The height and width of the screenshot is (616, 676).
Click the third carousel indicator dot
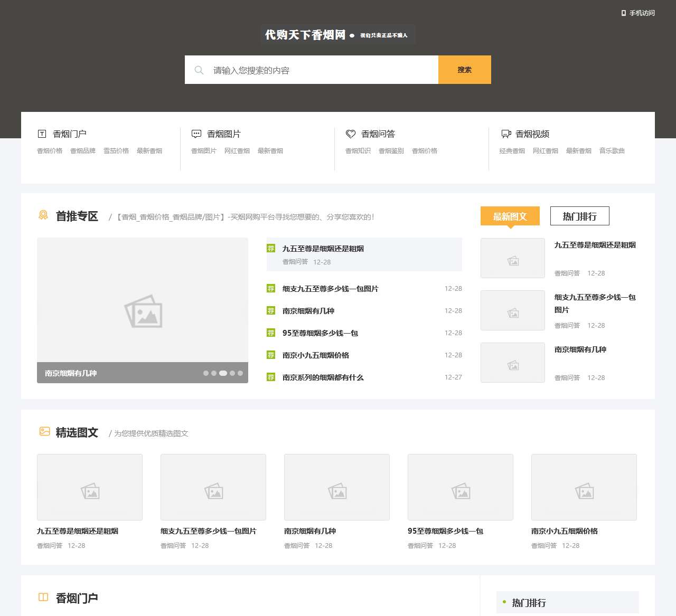point(223,373)
